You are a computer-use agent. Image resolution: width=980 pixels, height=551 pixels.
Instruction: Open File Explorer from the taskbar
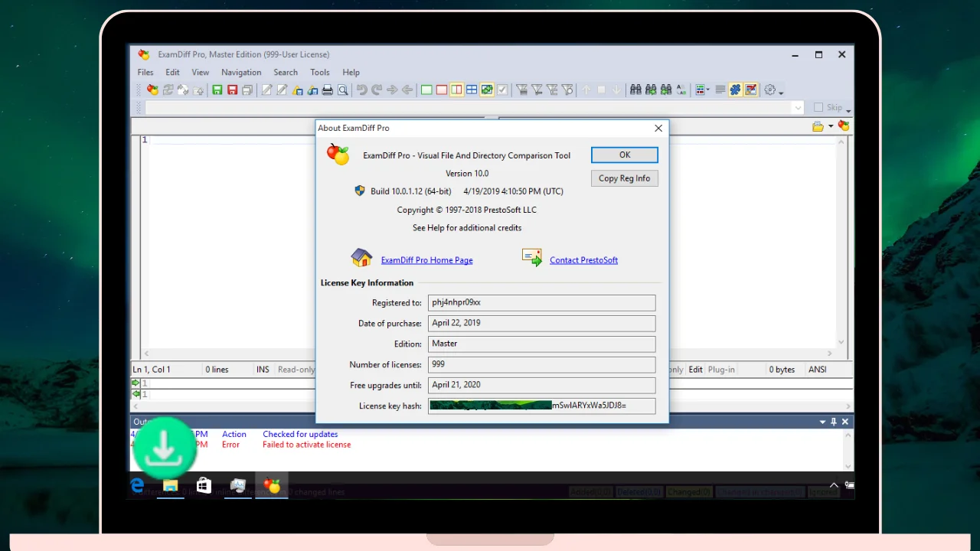coord(170,485)
